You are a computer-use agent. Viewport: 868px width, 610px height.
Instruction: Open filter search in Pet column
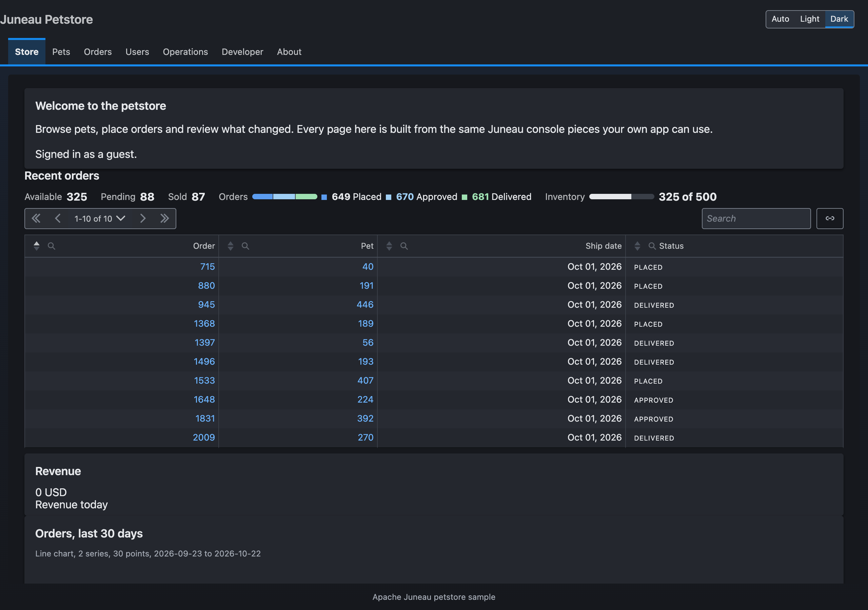click(245, 246)
